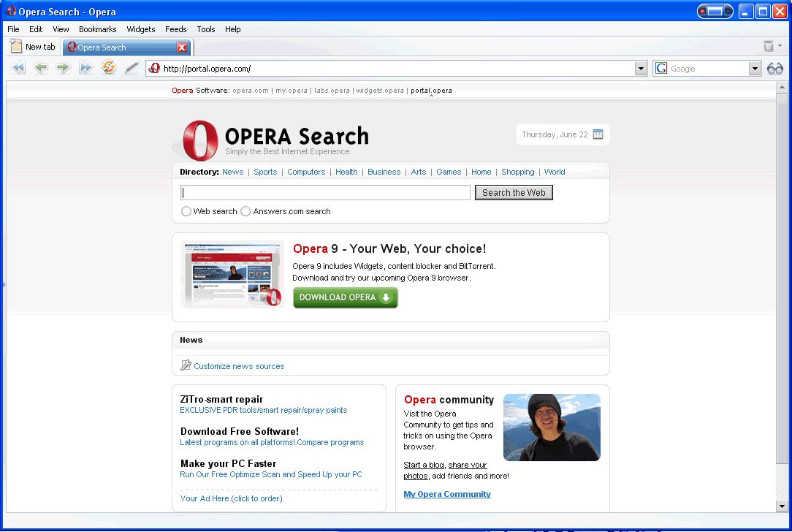Open the closed tabs trash icon
The height and width of the screenshot is (532, 792).
pos(769,47)
